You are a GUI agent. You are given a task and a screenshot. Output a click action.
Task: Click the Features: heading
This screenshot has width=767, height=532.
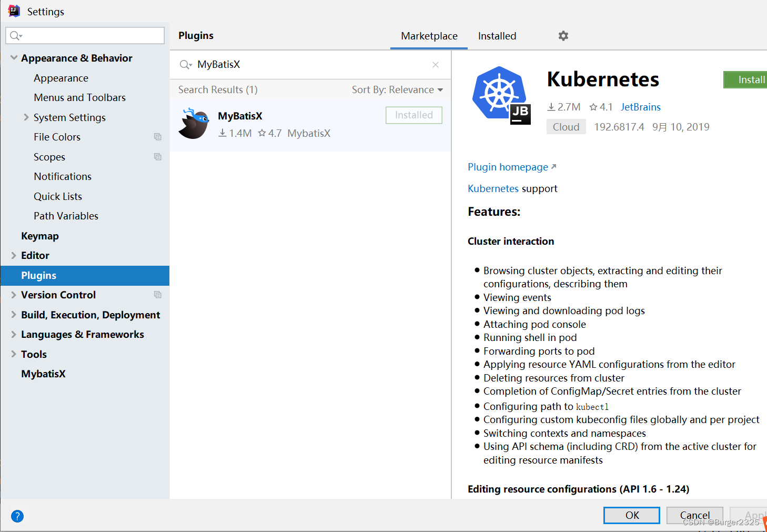(494, 212)
